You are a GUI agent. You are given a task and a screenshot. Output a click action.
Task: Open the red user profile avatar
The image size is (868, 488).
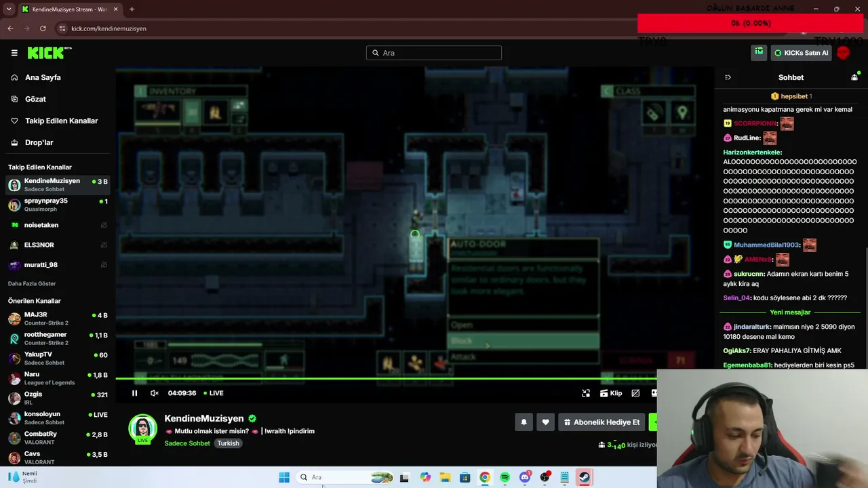tap(843, 53)
